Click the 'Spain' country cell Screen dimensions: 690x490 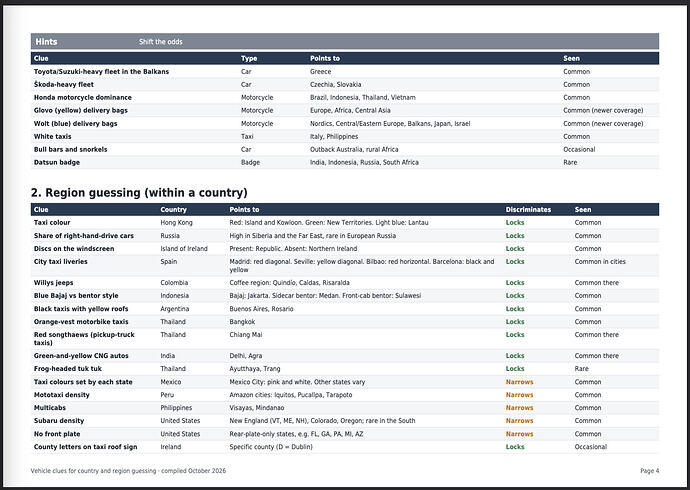pyautogui.click(x=169, y=262)
